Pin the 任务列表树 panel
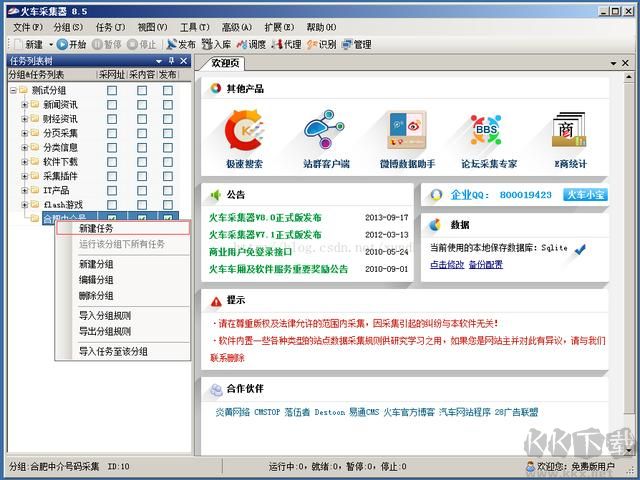640x480 pixels. point(171,61)
